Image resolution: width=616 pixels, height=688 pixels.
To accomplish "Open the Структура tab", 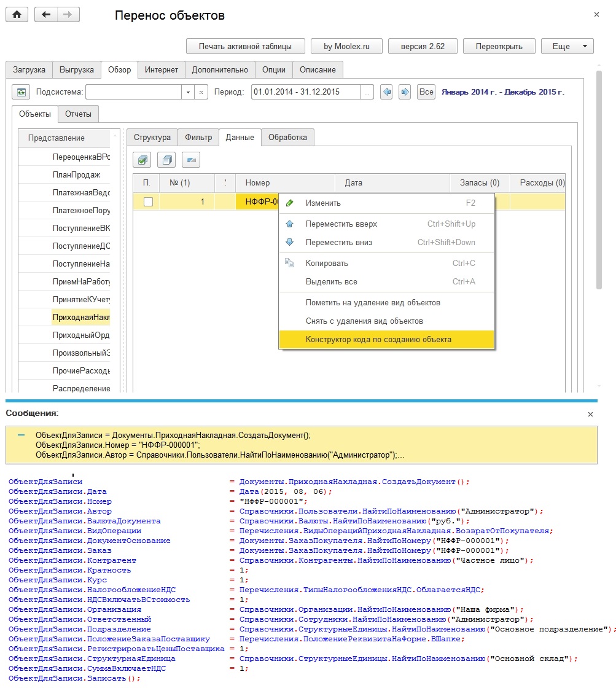I will [x=152, y=138].
